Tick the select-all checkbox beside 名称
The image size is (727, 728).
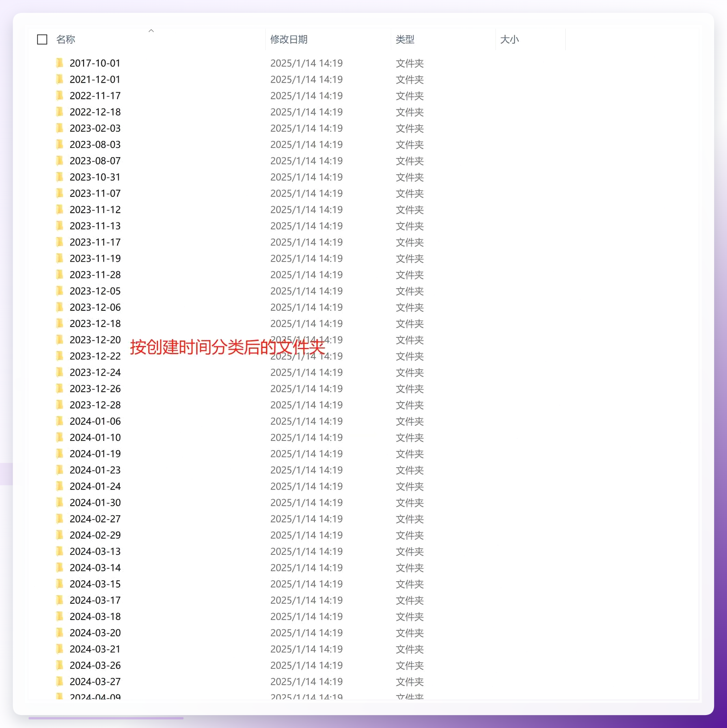[42, 39]
